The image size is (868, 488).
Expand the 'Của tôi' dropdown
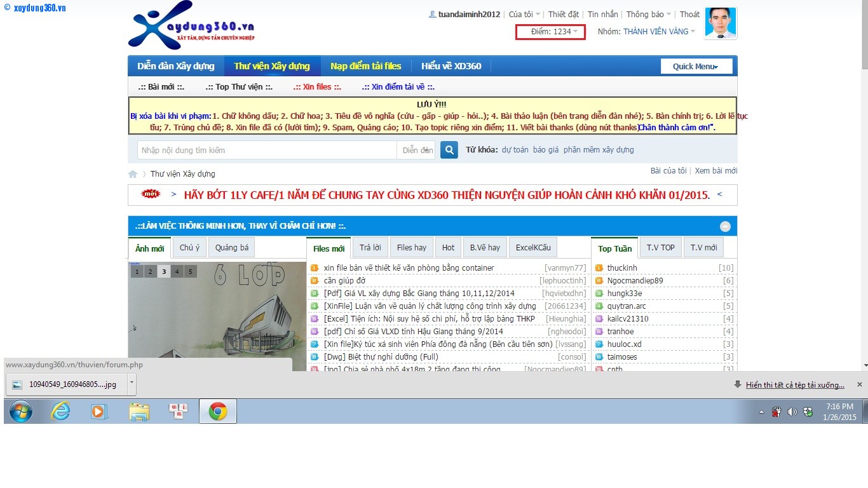coord(525,14)
